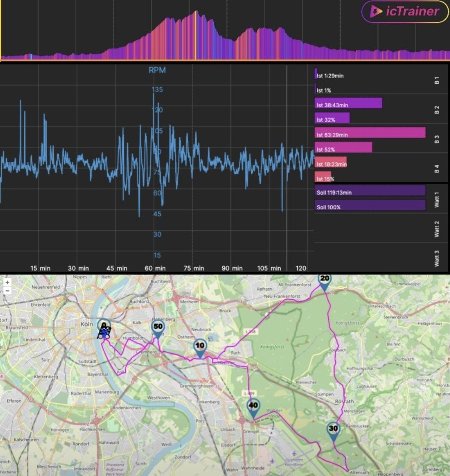Click the 20 km route marker
This screenshot has height=476, width=450.
click(x=324, y=281)
